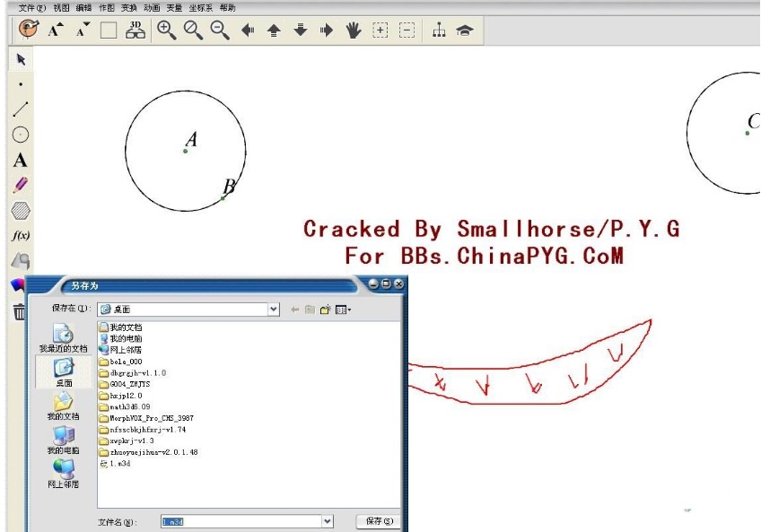The image size is (761, 532).
Task: Select the line segment tool
Action: tap(21, 109)
